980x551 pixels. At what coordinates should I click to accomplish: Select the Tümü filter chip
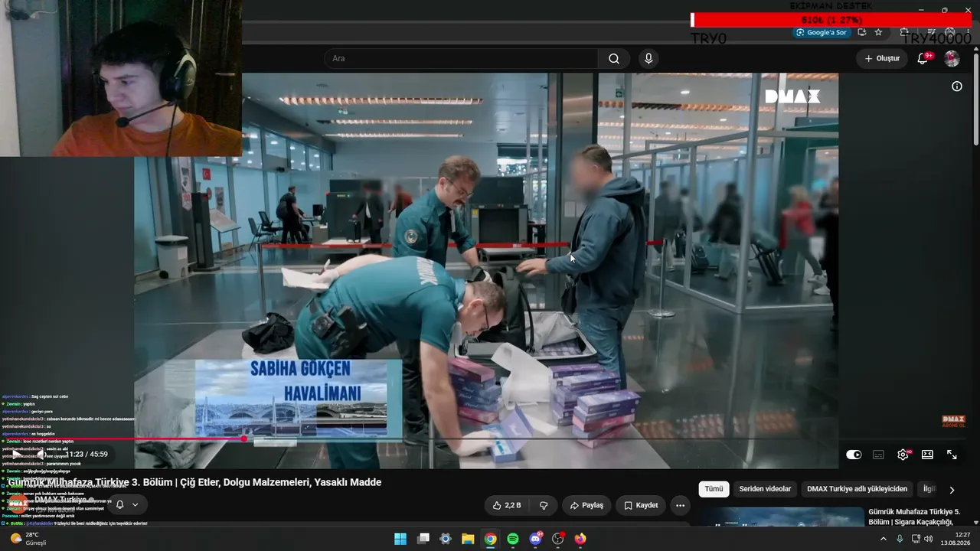click(x=714, y=489)
